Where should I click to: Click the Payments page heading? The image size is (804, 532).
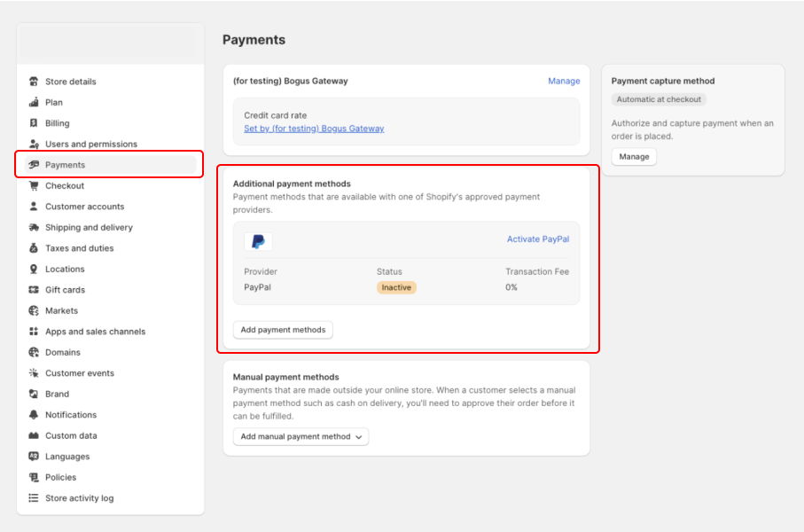(x=254, y=40)
